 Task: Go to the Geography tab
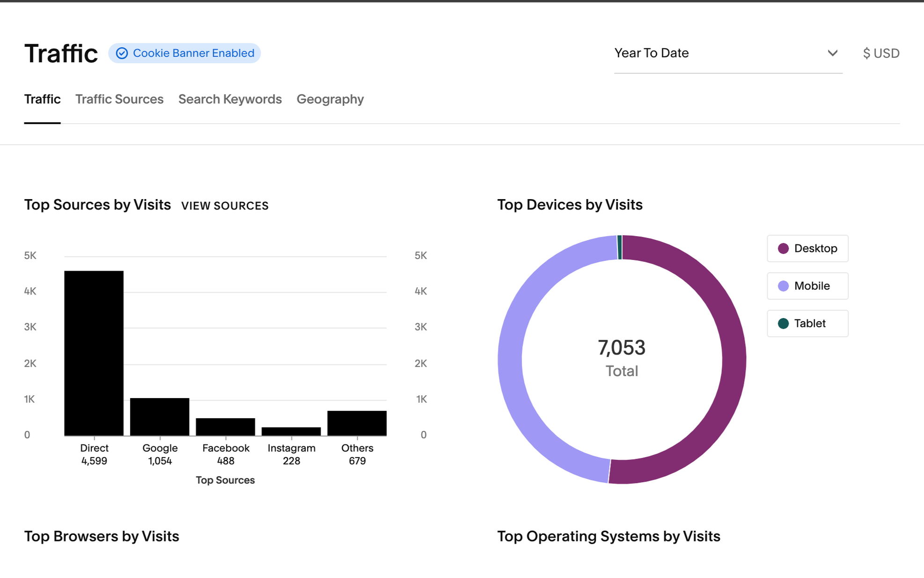point(330,99)
